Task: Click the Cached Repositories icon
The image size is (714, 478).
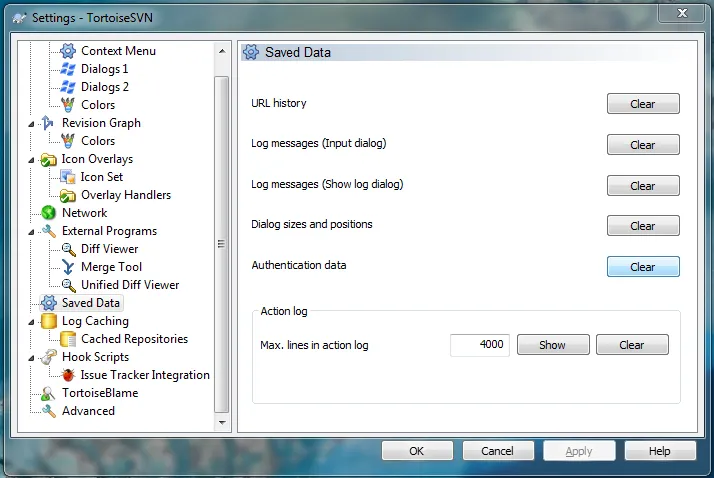Action: (68, 339)
